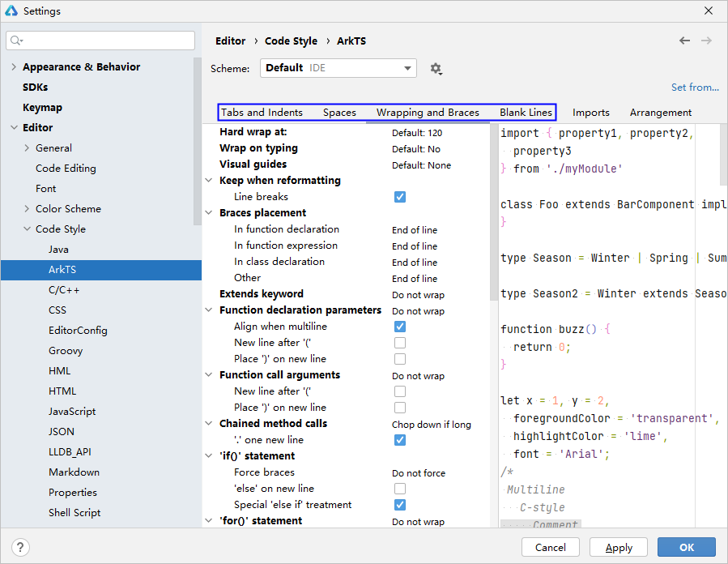
Task: Switch to Tabs and Indents tab
Action: (262, 113)
